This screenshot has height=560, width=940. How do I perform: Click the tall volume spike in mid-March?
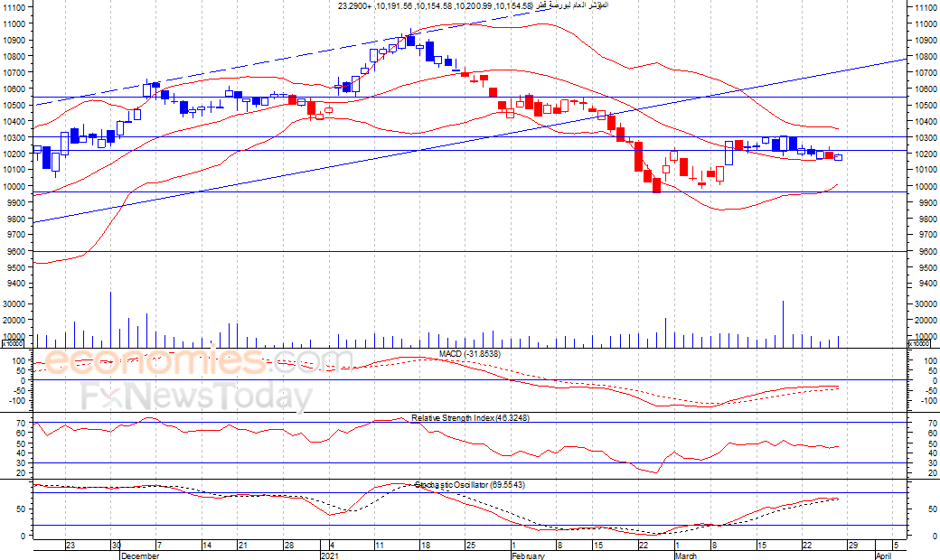tap(783, 324)
